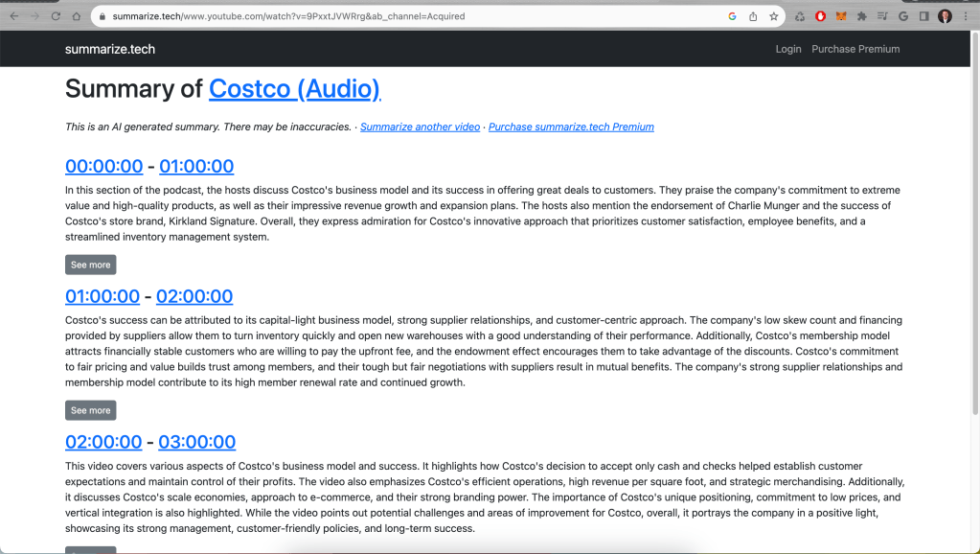Click Login in the top navigation
Screen dimensions: 980x554
click(x=788, y=49)
